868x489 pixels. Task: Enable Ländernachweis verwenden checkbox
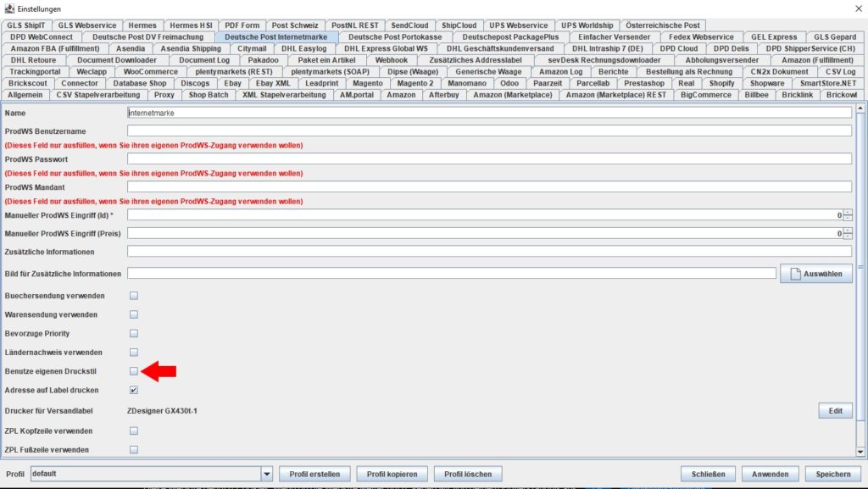coord(134,353)
